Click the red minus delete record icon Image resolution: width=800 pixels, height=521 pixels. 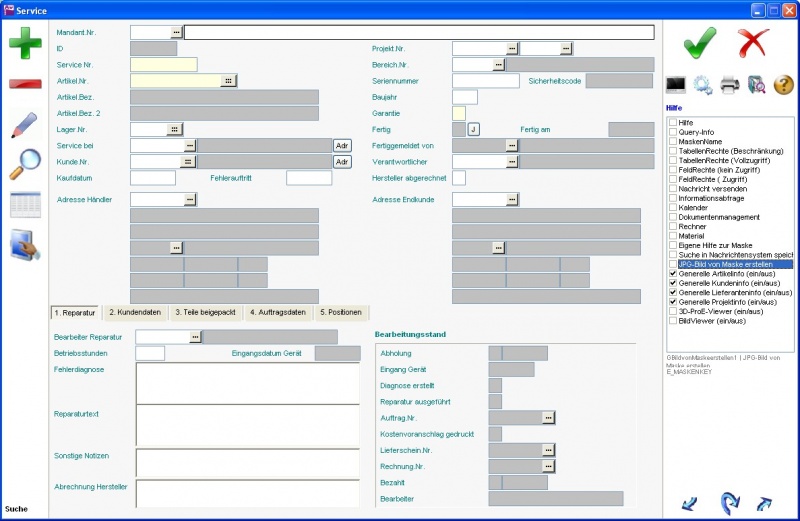click(x=25, y=83)
